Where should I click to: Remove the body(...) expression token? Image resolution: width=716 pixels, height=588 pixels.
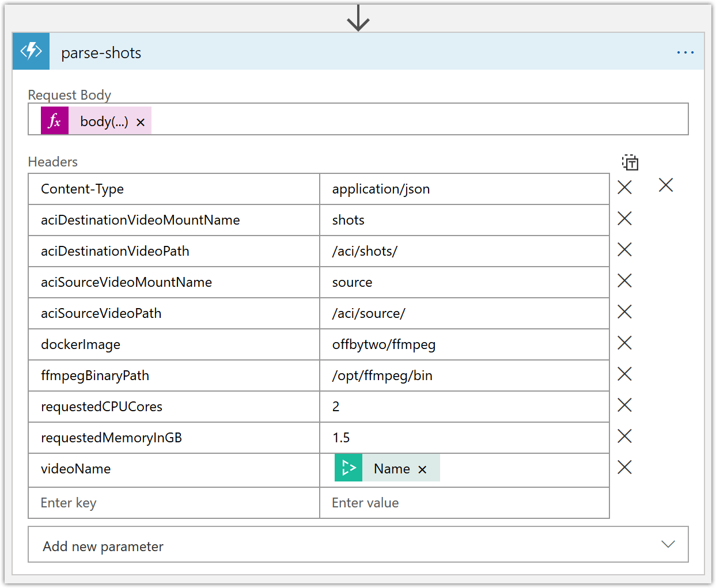pos(140,122)
